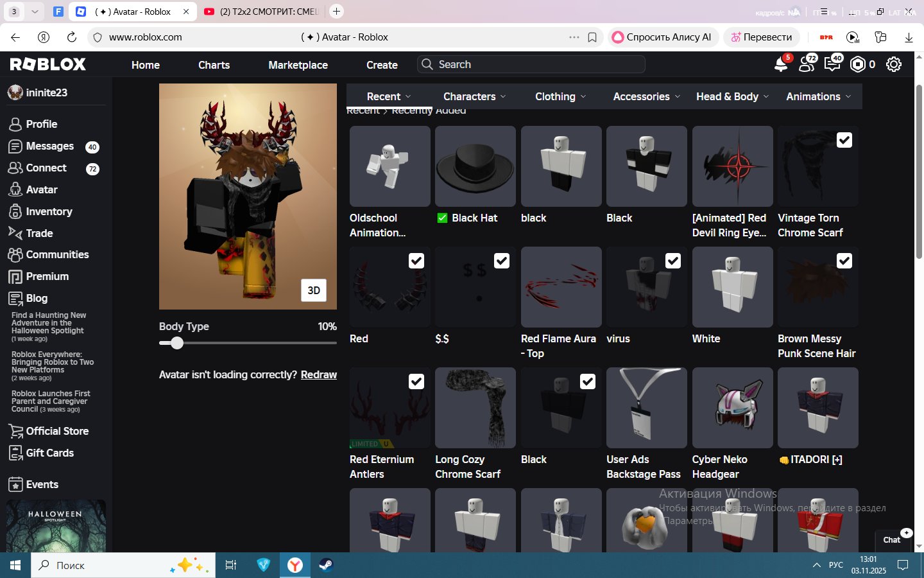
Task: Open the browser downloads icon
Action: tap(909, 37)
